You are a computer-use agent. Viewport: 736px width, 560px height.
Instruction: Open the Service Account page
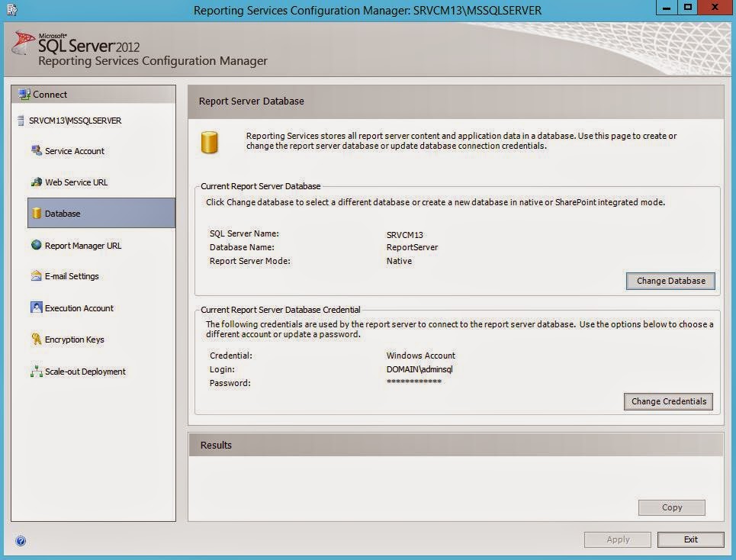coord(75,151)
